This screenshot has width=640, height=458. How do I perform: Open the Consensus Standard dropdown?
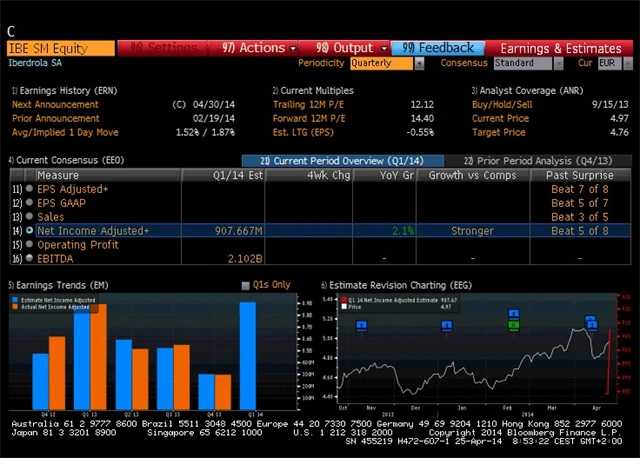(x=526, y=63)
